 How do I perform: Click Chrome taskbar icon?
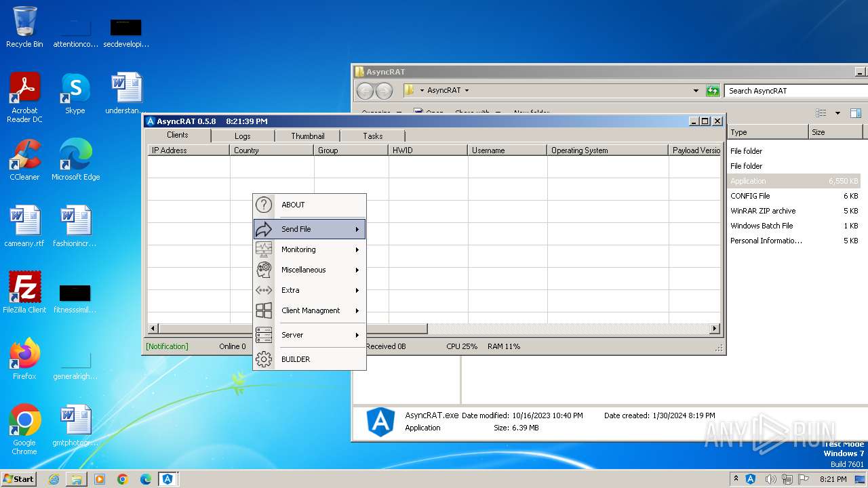[x=123, y=479]
